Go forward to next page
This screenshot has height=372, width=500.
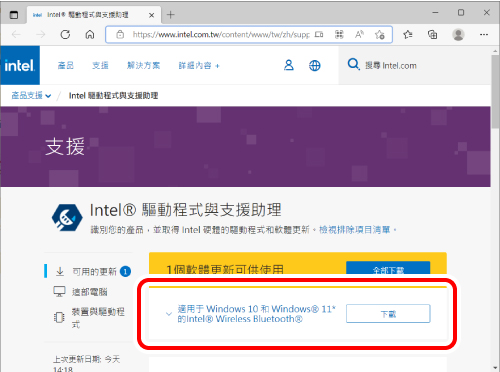40,34
